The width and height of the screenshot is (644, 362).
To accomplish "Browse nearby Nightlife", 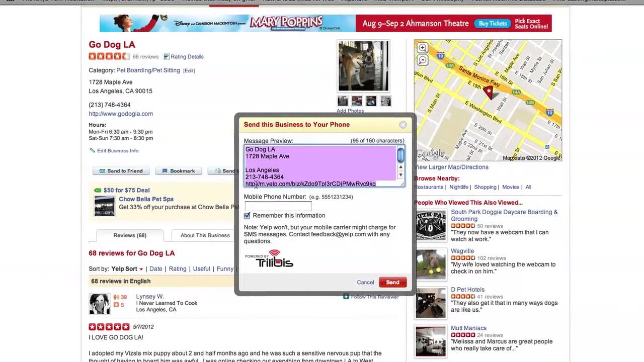I will 459,187.
